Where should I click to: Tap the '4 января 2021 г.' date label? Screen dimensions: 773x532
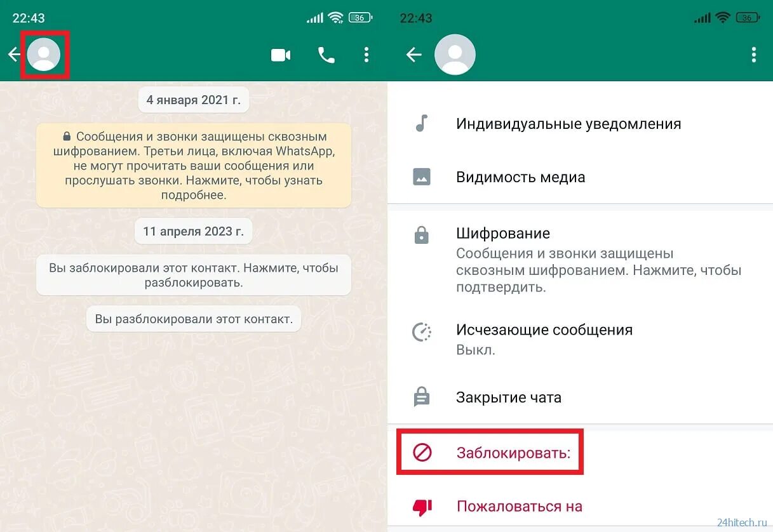click(194, 100)
